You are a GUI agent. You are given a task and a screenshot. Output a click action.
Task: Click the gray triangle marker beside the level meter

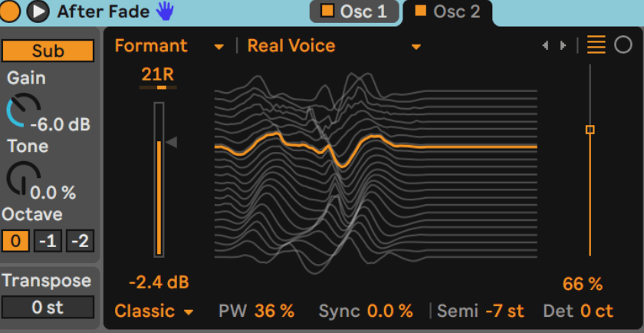pyautogui.click(x=172, y=142)
